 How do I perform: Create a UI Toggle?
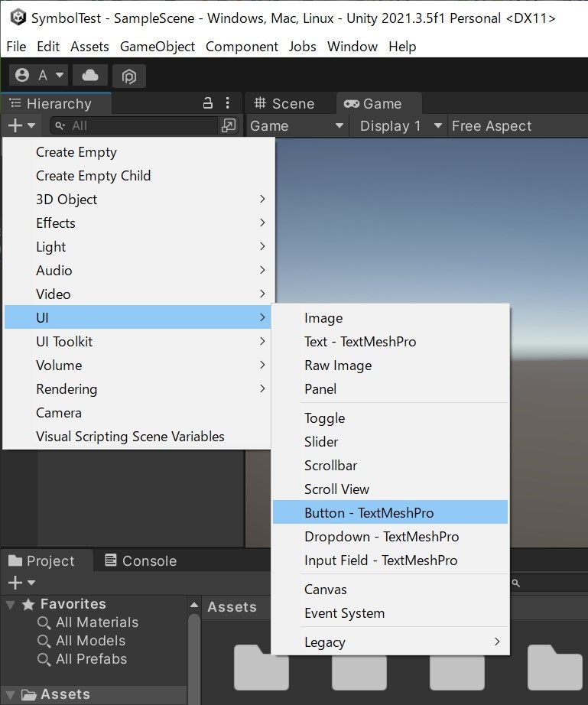coord(390,417)
